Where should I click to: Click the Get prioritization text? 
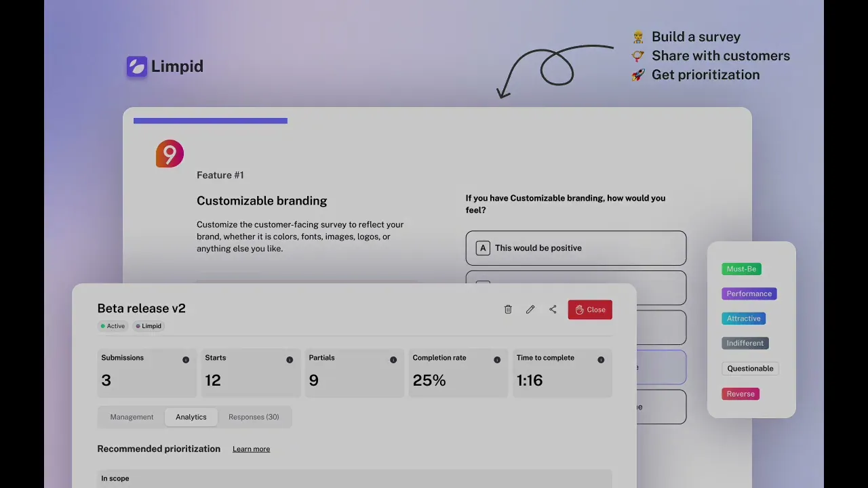pyautogui.click(x=706, y=75)
